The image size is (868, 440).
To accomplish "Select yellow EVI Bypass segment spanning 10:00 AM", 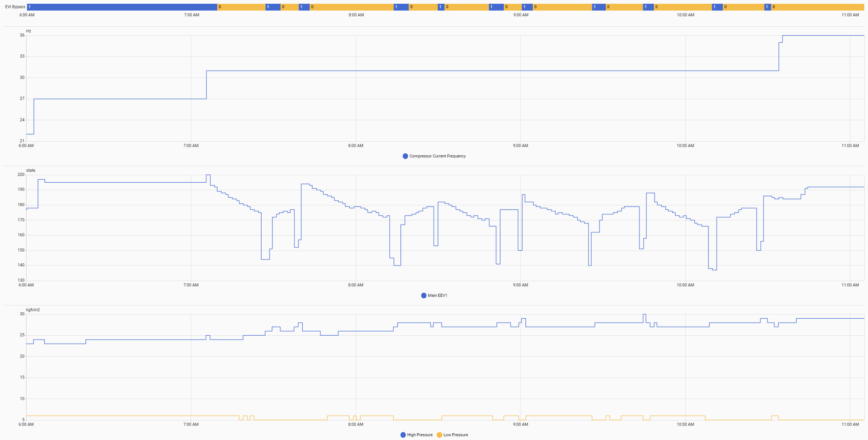I will click(683, 7).
